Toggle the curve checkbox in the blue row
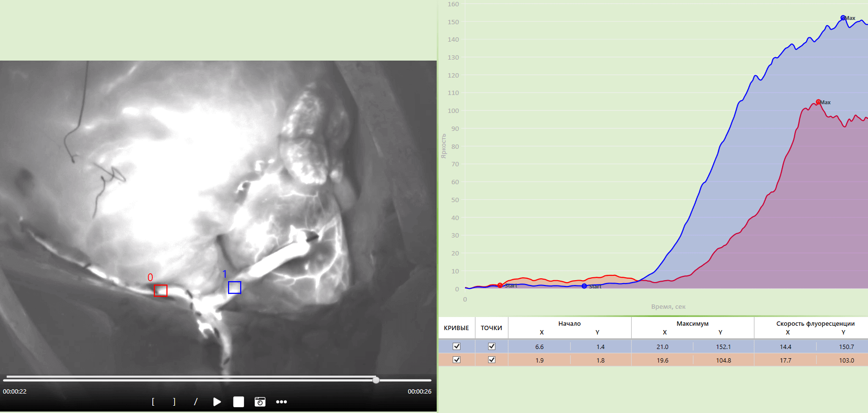 (x=457, y=346)
